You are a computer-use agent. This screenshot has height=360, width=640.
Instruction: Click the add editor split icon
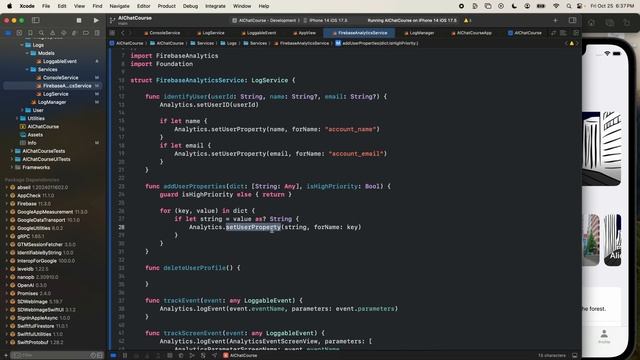(576, 33)
